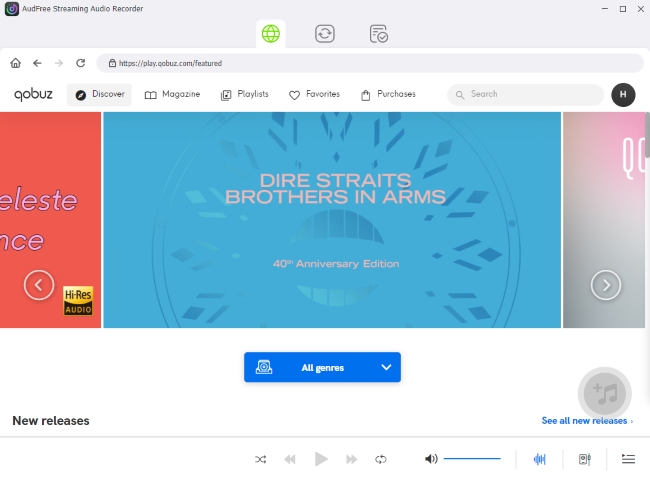
Task: Navigate forward with the right arrow
Action: point(59,63)
